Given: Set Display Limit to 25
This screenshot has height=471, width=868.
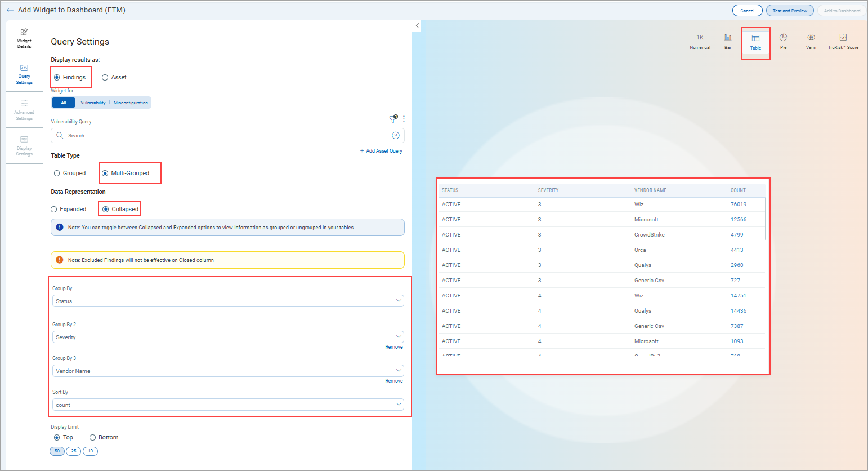Looking at the screenshot, I should 73,451.
